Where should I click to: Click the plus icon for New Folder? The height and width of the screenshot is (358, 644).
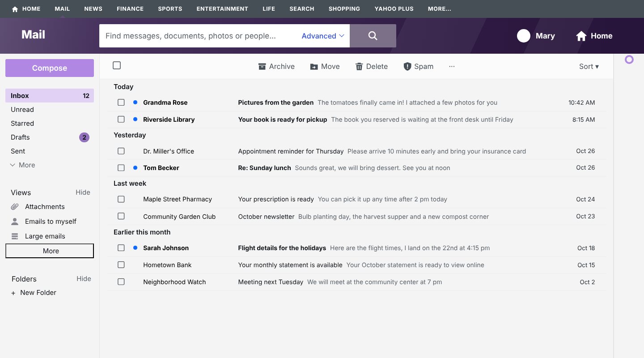tap(13, 293)
